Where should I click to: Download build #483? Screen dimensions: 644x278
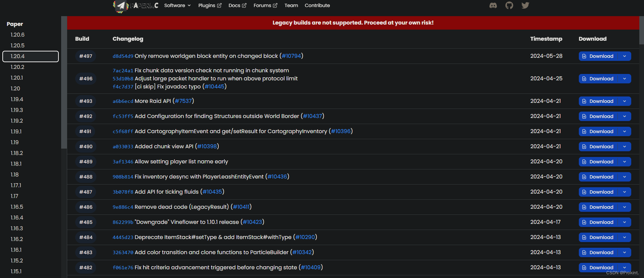[x=598, y=252]
